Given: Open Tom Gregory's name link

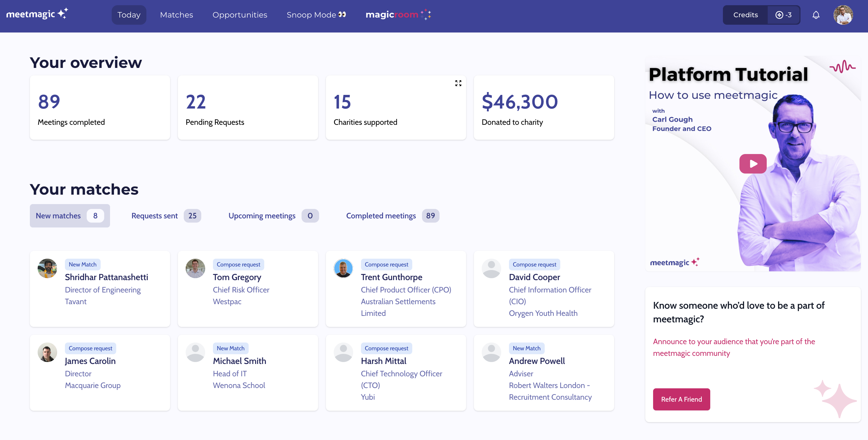Looking at the screenshot, I should point(237,277).
